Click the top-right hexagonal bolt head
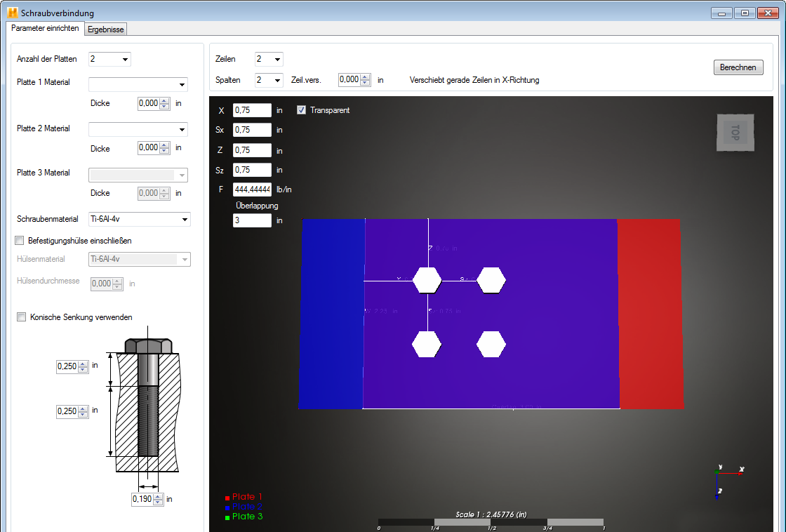Screen dimensions: 786x532 click(x=491, y=280)
